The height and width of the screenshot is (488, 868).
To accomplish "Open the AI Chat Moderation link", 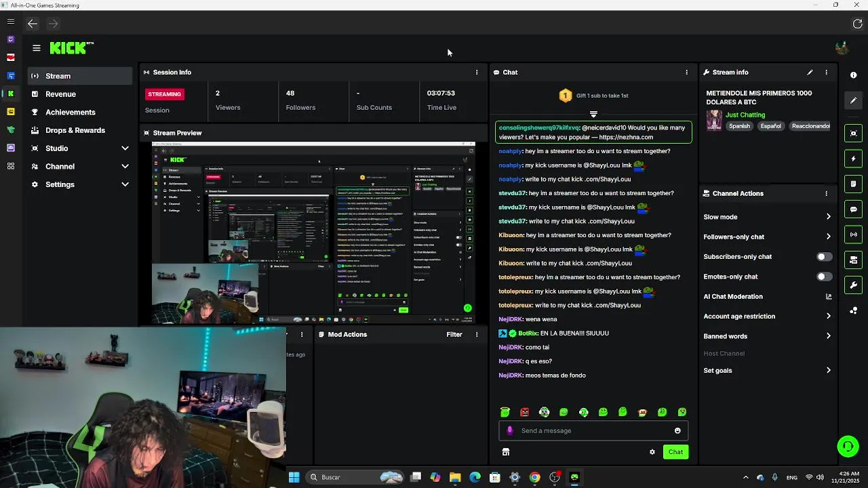I will (x=767, y=296).
